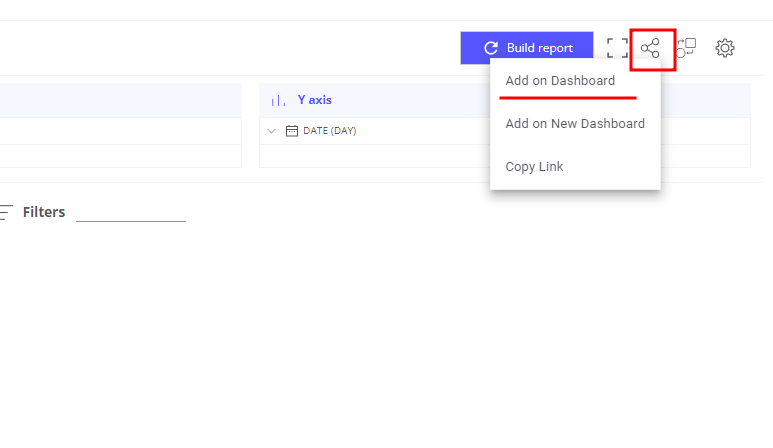
Task: Click the calendar icon next to DATE (DAY)
Action: click(x=292, y=131)
